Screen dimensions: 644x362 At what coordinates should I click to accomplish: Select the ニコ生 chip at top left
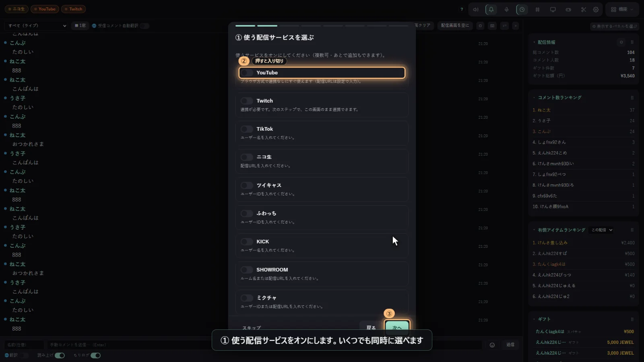tap(17, 9)
